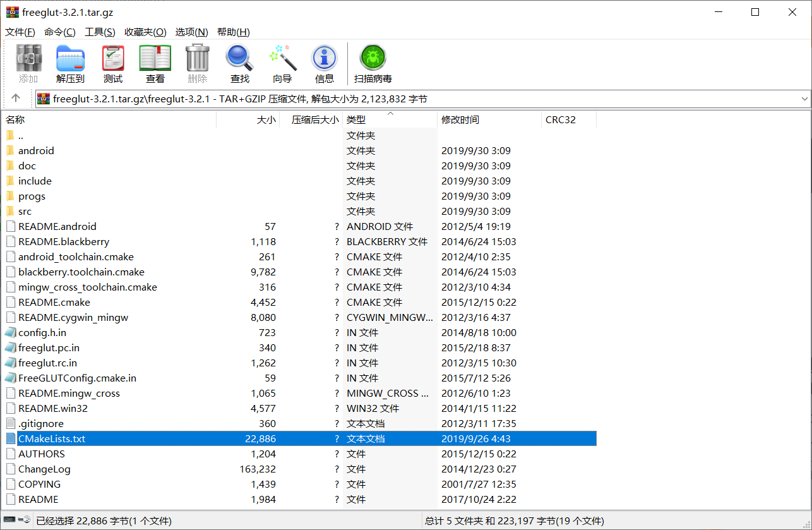Open the address bar dropdown arrow
Viewport: 812px width, 530px height.
pyautogui.click(x=804, y=99)
